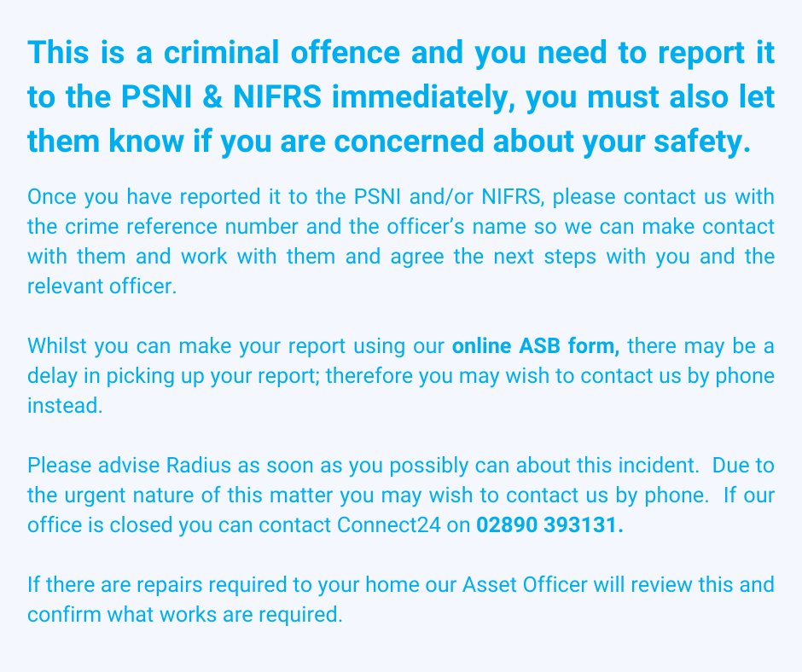Click the text 'relevant officer.'

(102, 287)
